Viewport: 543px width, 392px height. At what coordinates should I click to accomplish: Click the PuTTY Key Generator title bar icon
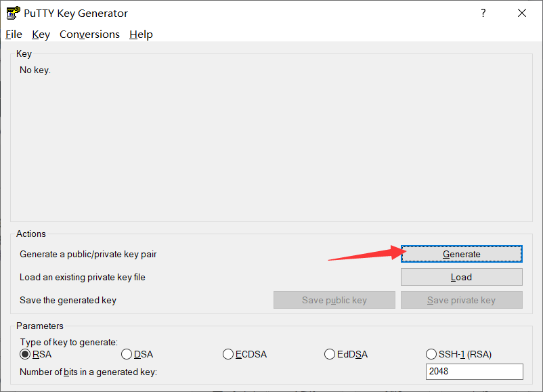point(12,13)
